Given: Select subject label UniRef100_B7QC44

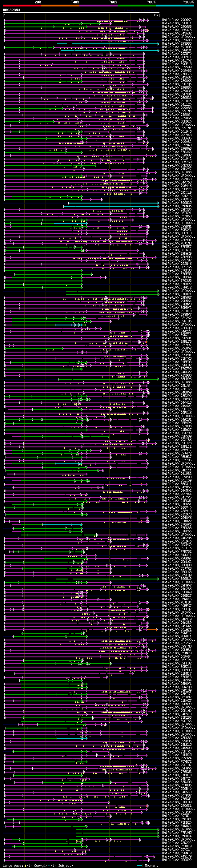Looking at the screenshot, I should (177, 277).
